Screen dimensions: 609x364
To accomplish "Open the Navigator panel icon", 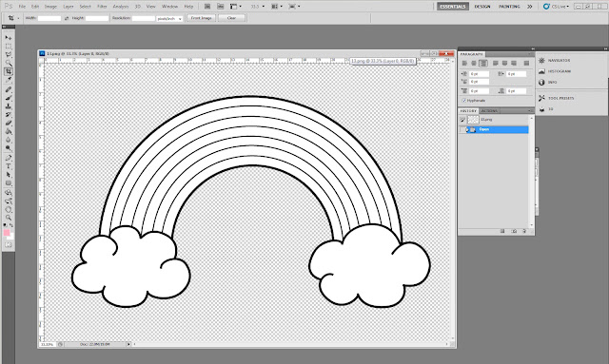I will click(x=541, y=61).
